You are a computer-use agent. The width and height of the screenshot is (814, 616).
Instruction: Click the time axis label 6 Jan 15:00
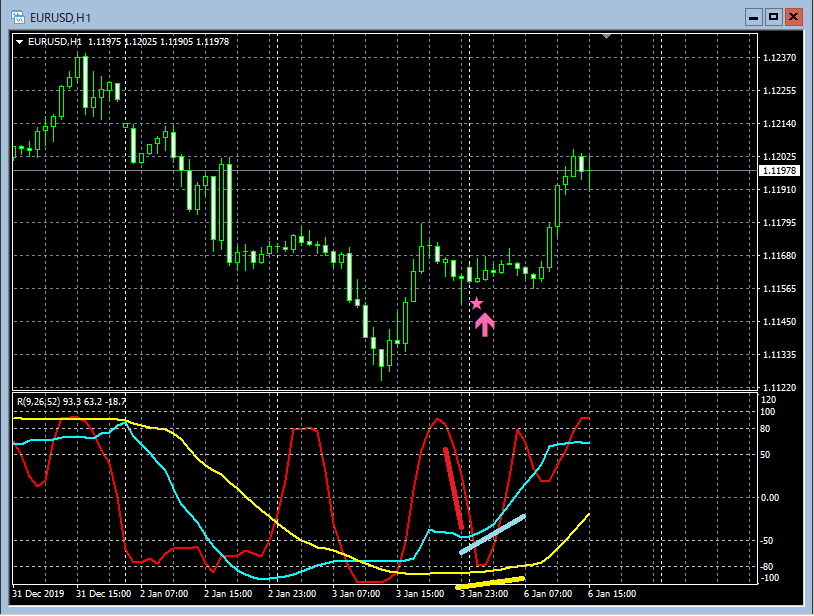tap(612, 594)
